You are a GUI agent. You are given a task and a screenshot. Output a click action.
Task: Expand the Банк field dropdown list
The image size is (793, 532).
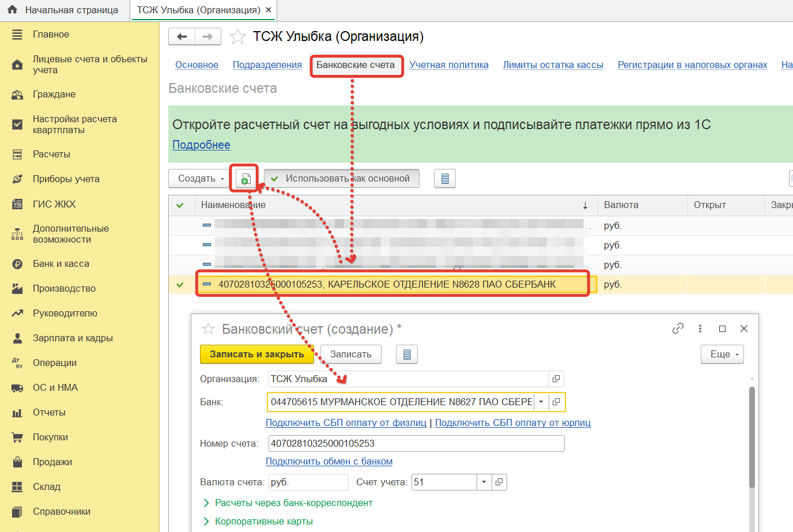pyautogui.click(x=541, y=402)
